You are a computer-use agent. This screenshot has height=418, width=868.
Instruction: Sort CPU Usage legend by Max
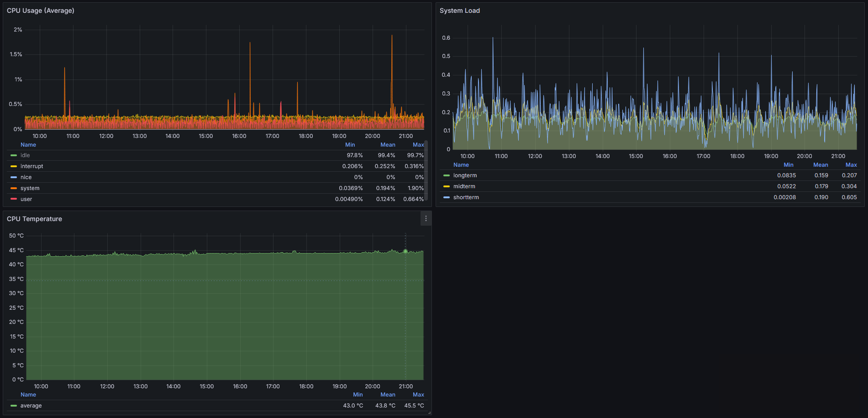coord(418,145)
